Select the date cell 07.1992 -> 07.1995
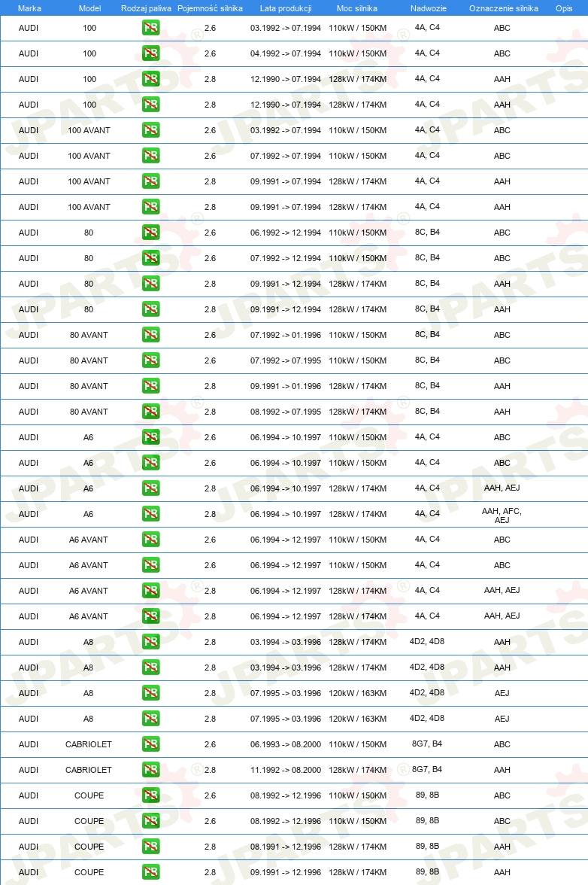588x885 pixels. (x=286, y=360)
